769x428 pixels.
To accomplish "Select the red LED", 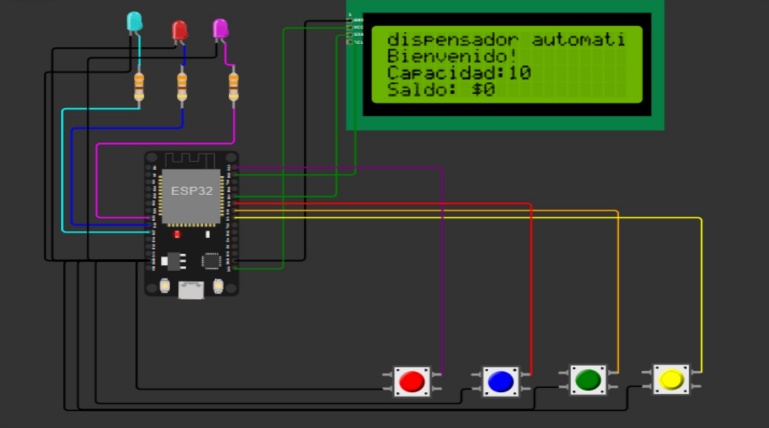I will click(180, 31).
